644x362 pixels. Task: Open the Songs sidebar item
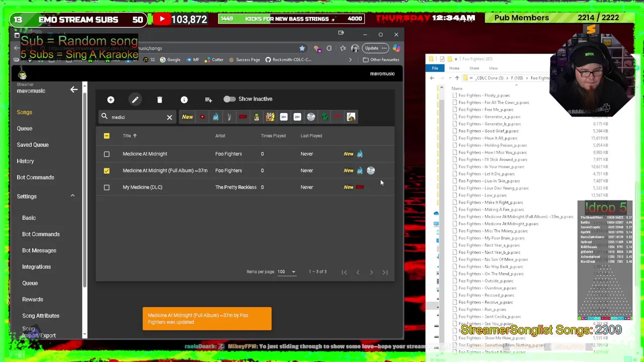[25, 112]
